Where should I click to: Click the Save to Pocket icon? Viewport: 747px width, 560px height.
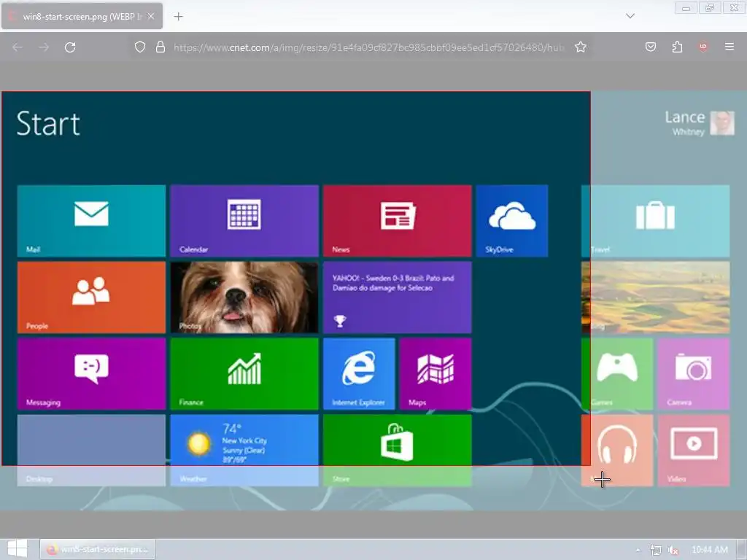[651, 47]
